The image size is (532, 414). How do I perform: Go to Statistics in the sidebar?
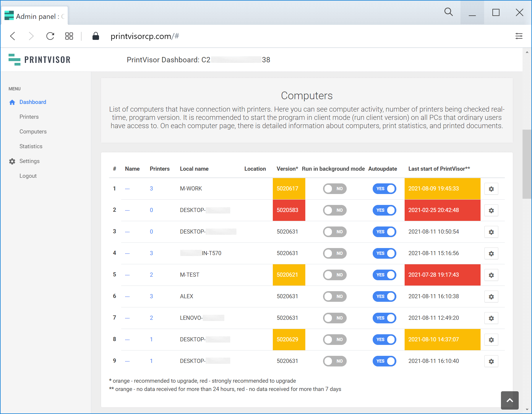(31, 146)
